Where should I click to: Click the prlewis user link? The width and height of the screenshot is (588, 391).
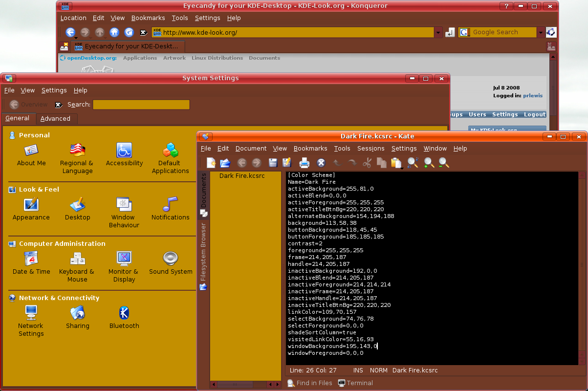(533, 96)
